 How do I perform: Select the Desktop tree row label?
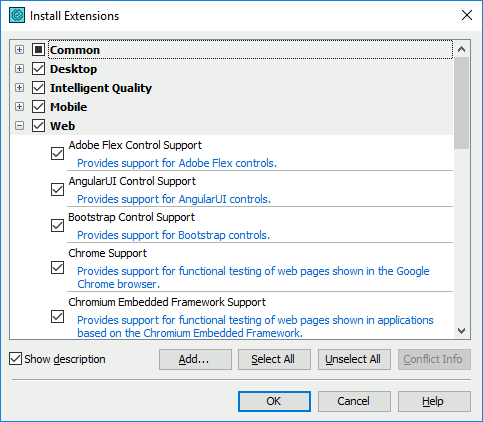pos(73,69)
